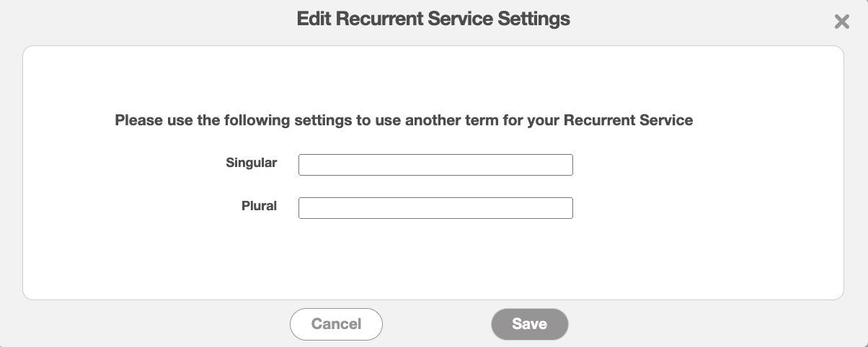Image resolution: width=868 pixels, height=347 pixels.
Task: Click the Singular text input field
Action: [x=435, y=165]
